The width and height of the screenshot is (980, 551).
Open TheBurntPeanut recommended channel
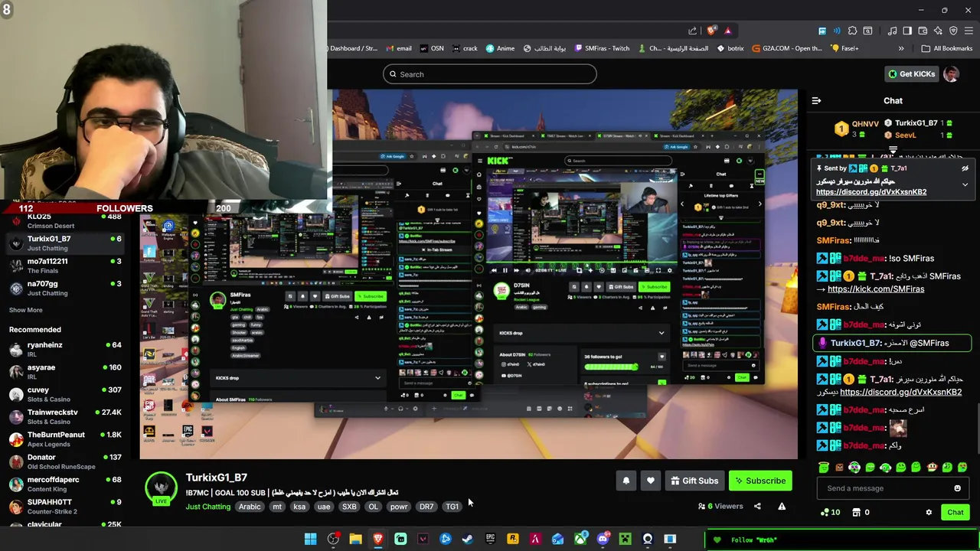(x=65, y=439)
